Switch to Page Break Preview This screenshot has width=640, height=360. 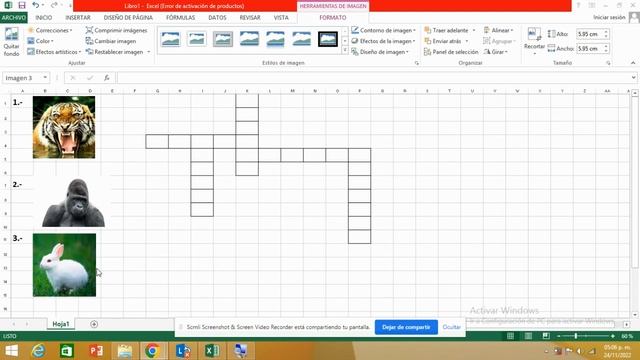[546, 336]
